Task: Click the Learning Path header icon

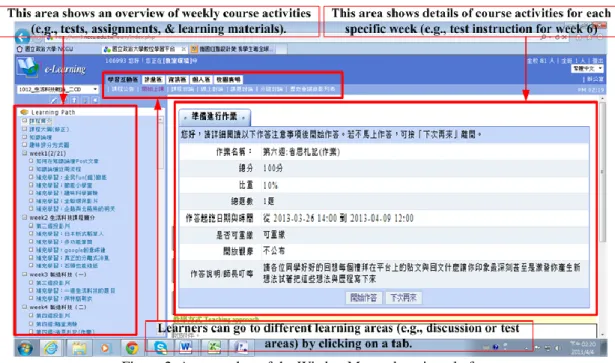Action: pos(25,112)
